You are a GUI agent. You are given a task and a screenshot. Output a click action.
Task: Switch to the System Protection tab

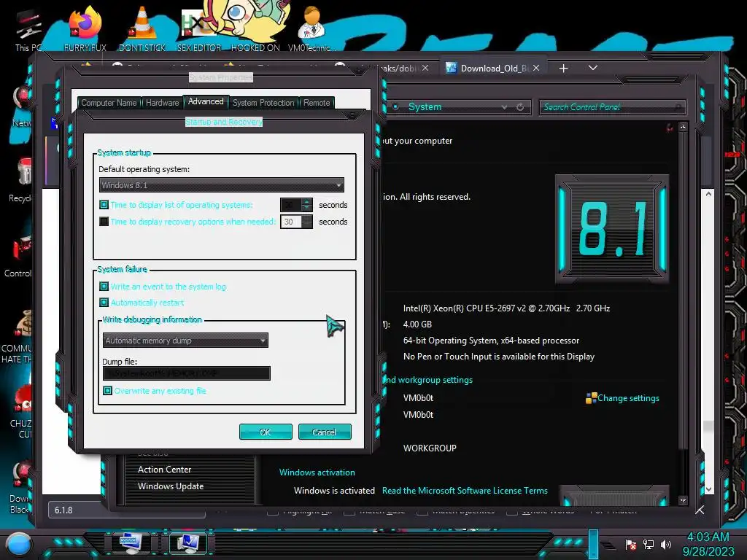point(263,103)
